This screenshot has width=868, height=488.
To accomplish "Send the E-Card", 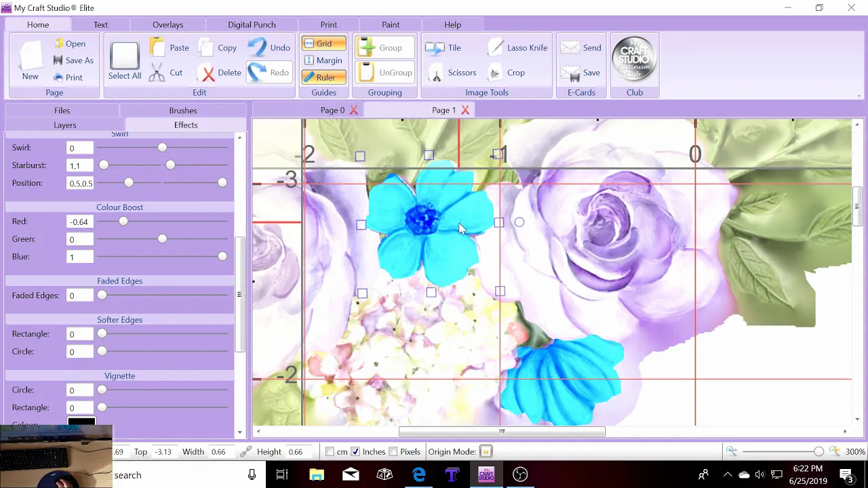I will coord(581,47).
